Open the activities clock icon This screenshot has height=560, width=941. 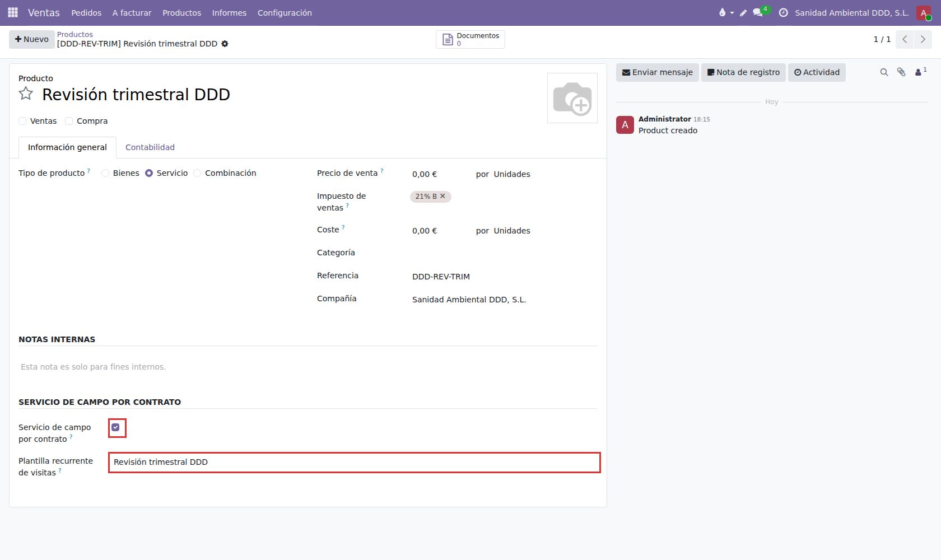[783, 12]
